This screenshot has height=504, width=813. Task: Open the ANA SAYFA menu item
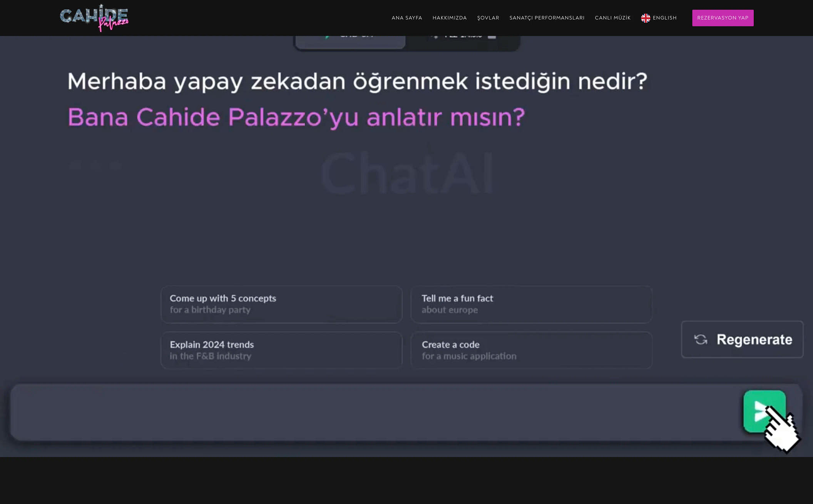click(x=406, y=18)
